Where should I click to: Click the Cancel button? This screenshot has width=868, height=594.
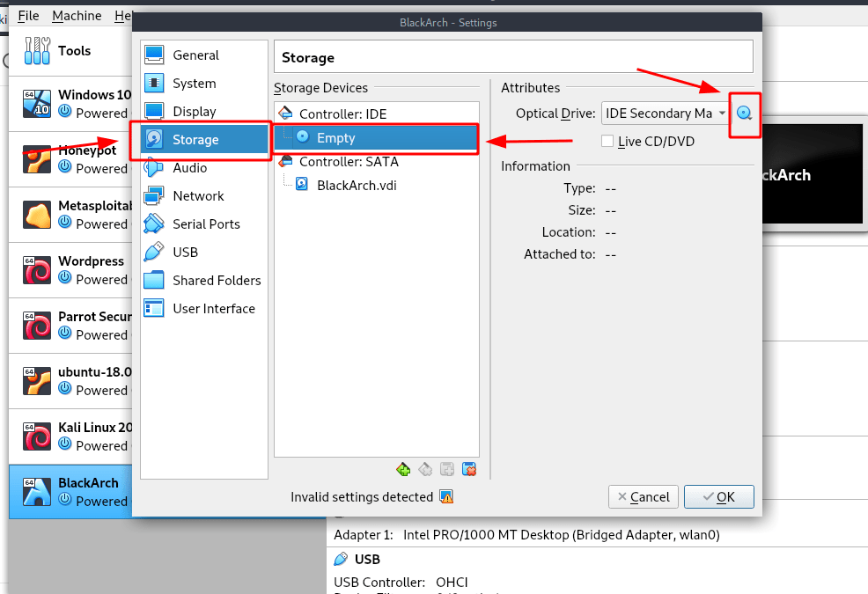coord(644,496)
